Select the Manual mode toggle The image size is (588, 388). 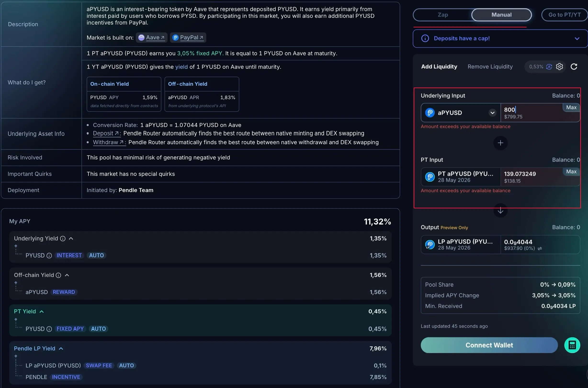point(501,15)
